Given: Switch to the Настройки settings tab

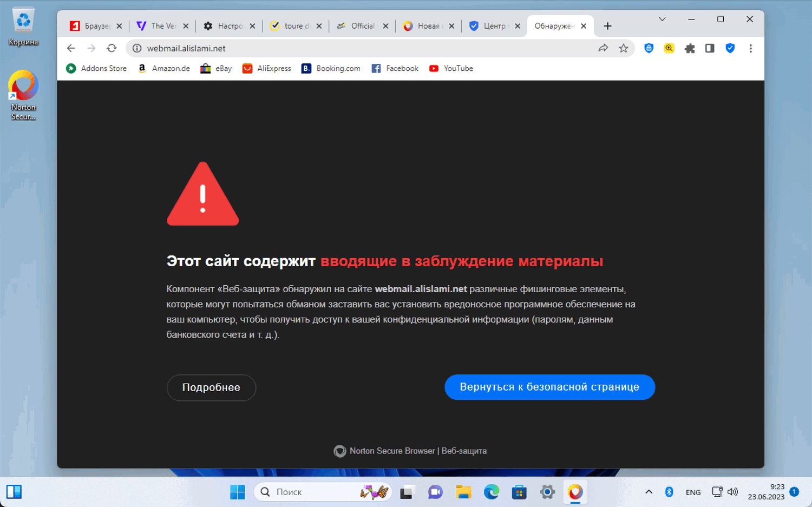Looking at the screenshot, I should point(230,25).
